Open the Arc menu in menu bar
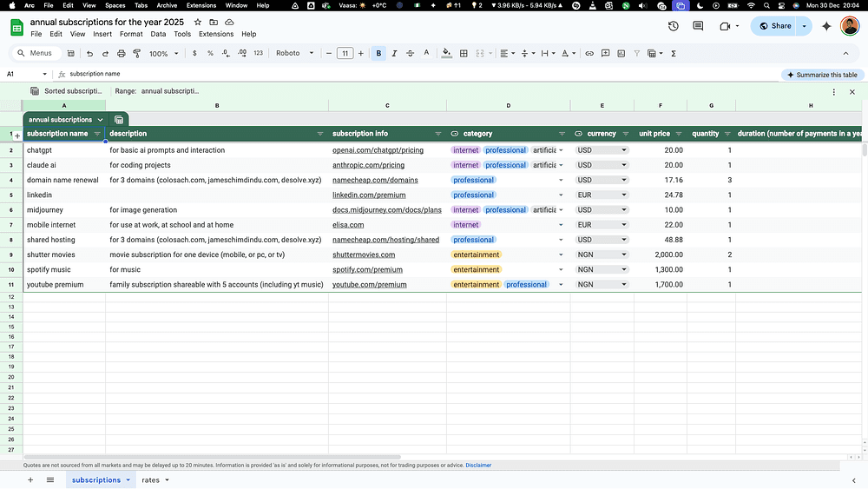Screen dimensions: 868x489 (30, 5)
